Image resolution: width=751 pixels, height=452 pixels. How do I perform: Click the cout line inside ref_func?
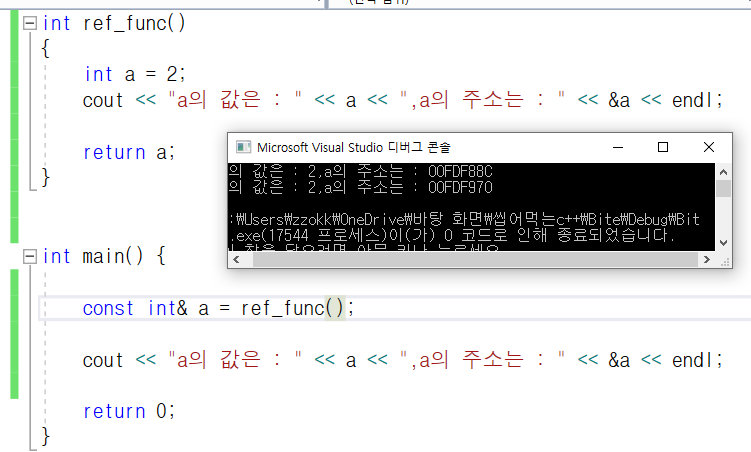pos(402,101)
